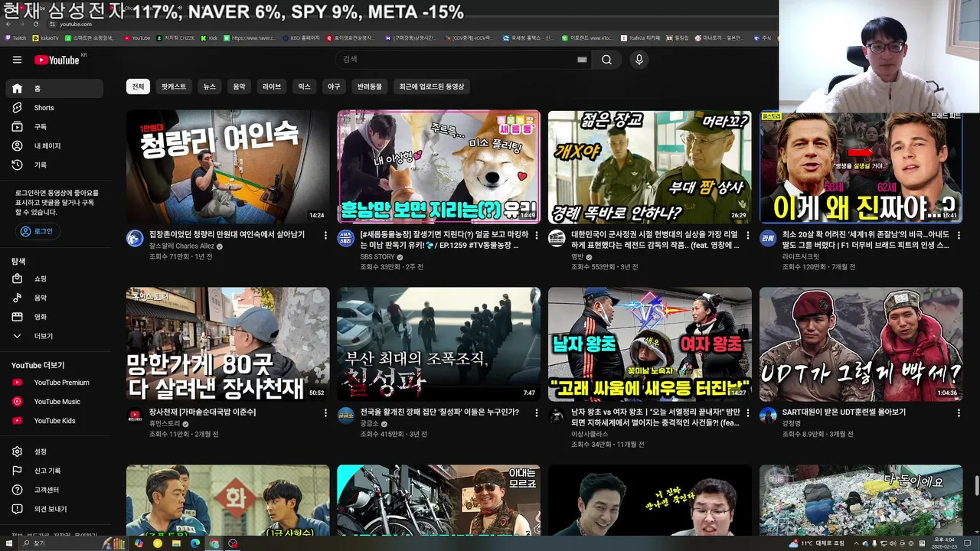The width and height of the screenshot is (980, 551).
Task: Select the 뉴스 filter chip
Action: 209,87
